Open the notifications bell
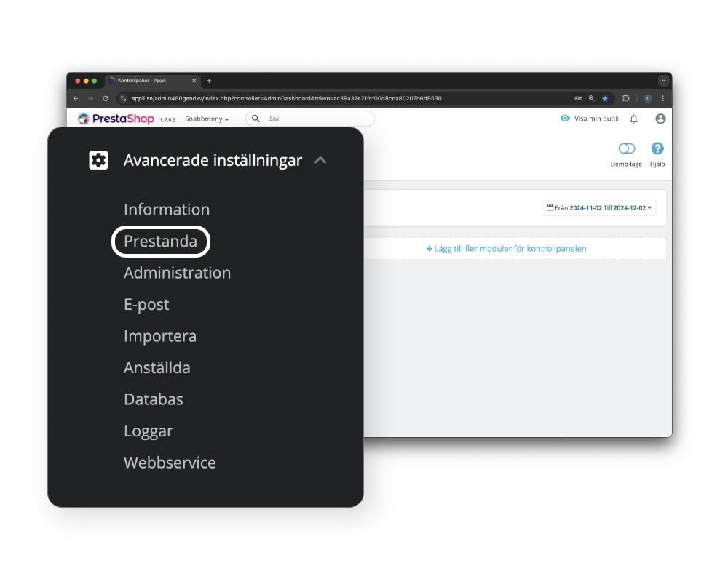The height and width of the screenshot is (582, 728). click(x=634, y=119)
